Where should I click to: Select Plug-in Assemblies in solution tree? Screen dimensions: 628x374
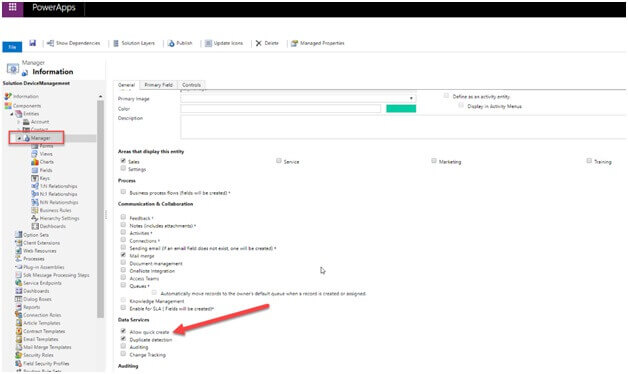(x=44, y=267)
